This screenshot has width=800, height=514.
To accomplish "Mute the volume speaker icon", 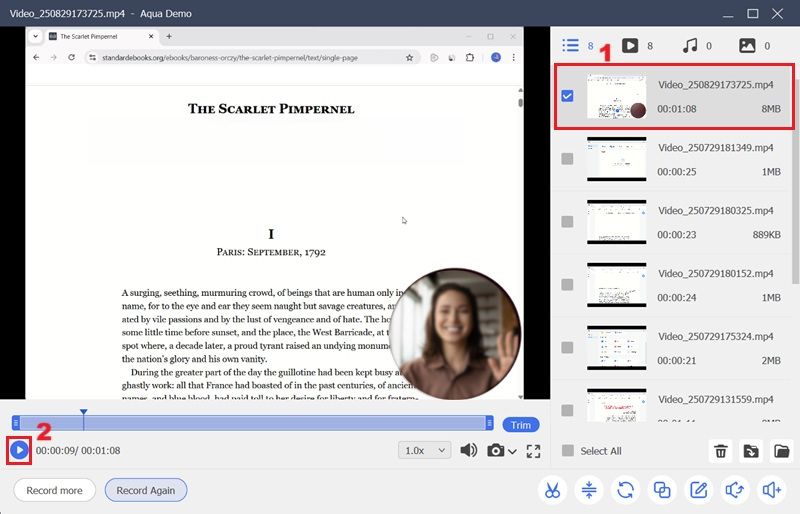I will (x=468, y=450).
